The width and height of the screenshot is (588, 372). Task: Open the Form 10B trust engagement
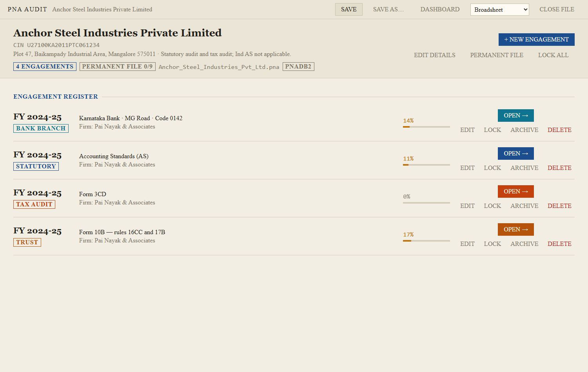click(x=516, y=229)
